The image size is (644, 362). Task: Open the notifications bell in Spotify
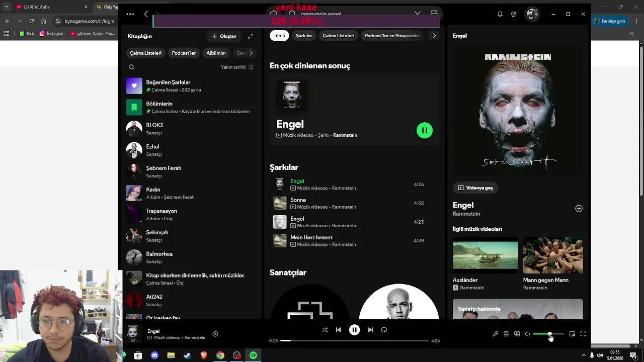pos(500,14)
